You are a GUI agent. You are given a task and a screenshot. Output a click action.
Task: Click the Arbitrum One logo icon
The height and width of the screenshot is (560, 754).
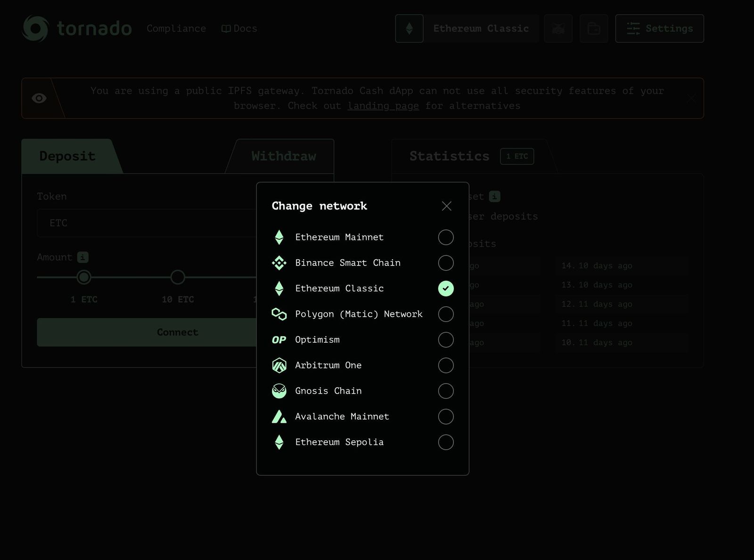coord(279,365)
